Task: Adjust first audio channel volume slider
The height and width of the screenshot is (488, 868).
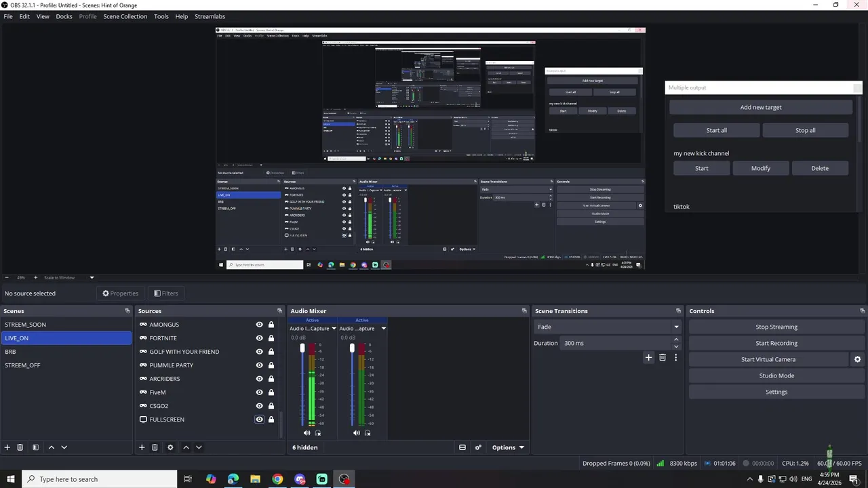Action: coord(302,348)
